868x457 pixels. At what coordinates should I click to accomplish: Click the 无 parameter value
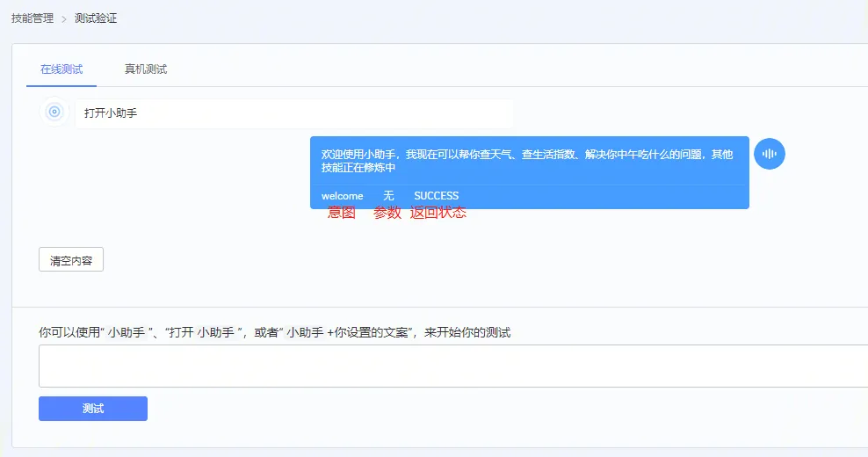pyautogui.click(x=388, y=196)
